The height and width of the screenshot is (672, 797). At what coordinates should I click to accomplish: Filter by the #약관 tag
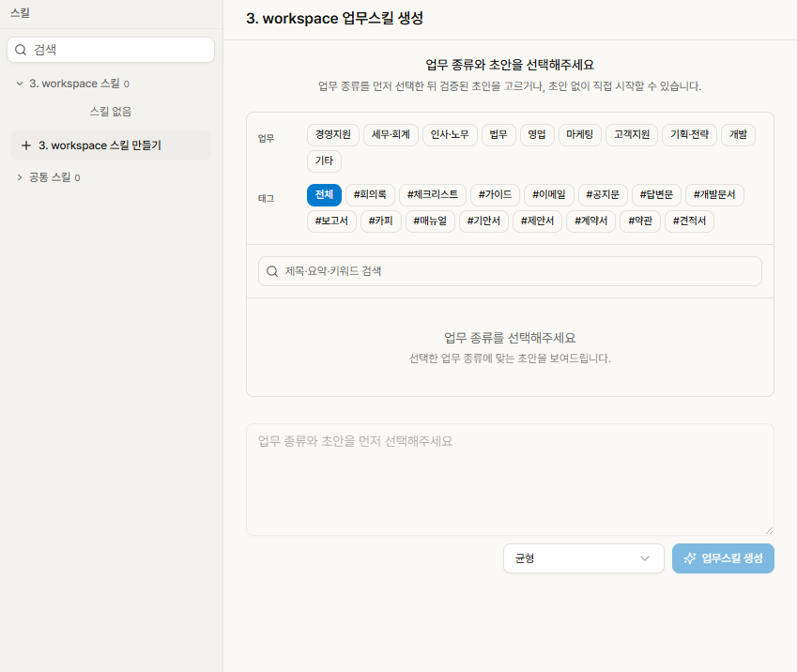click(x=640, y=221)
